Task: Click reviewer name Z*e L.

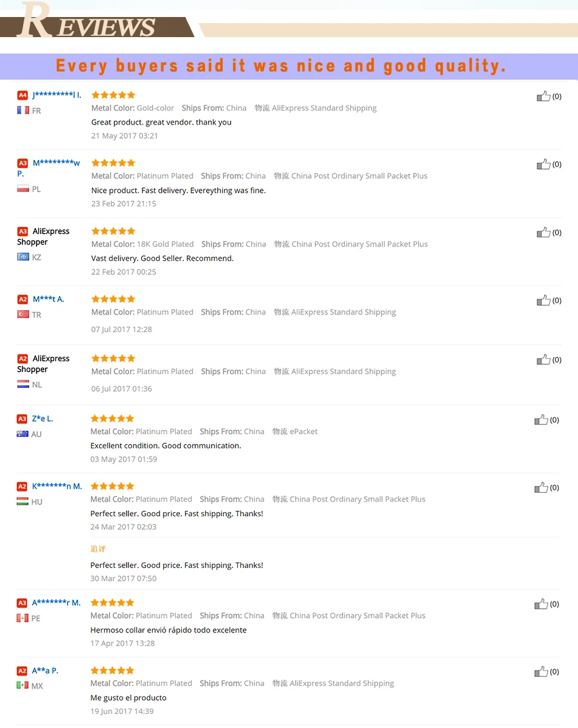Action: point(42,418)
